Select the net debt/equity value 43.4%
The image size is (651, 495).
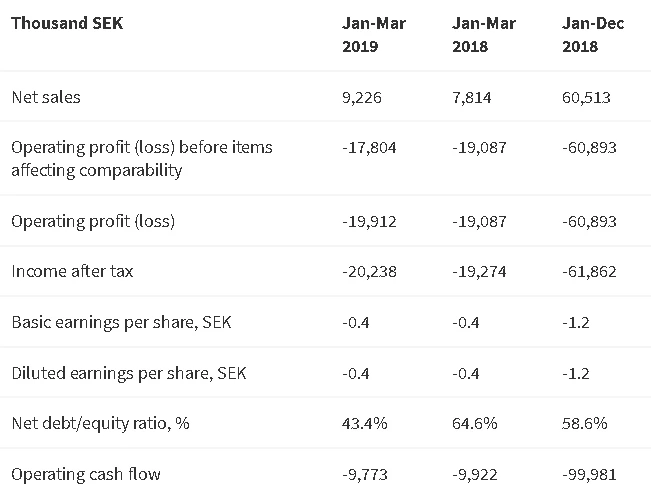coord(365,423)
